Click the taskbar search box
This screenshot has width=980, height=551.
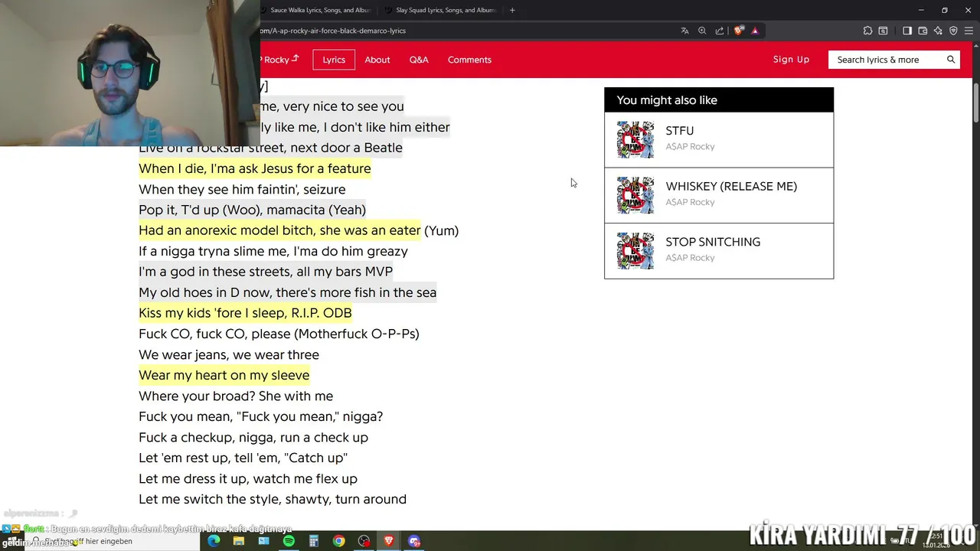(111, 541)
